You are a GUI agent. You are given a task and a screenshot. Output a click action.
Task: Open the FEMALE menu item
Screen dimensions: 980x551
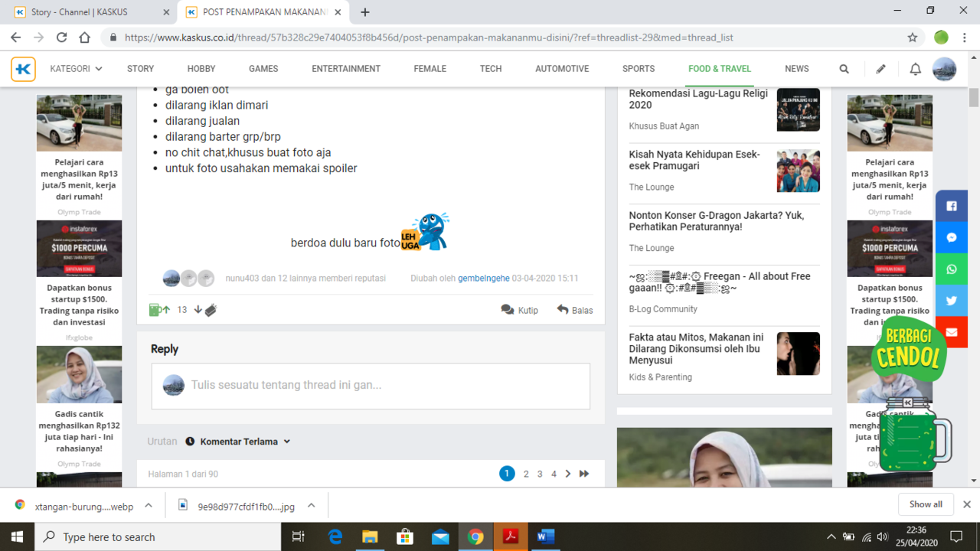(430, 69)
